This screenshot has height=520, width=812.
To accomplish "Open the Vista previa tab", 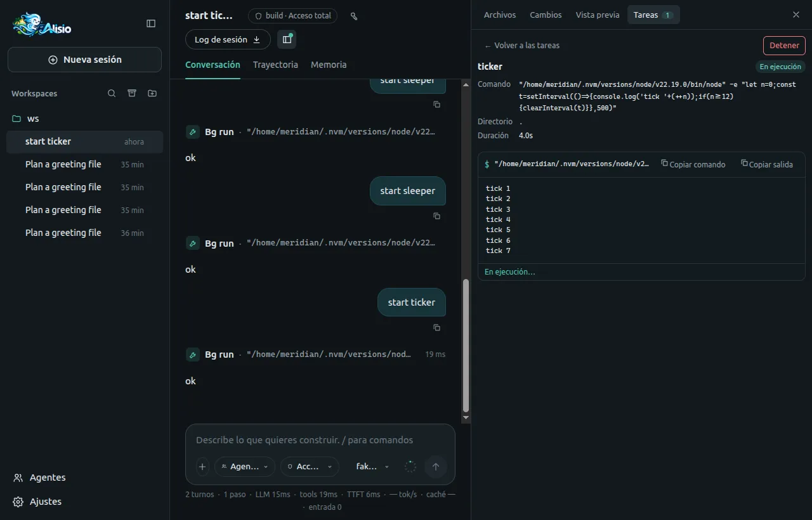I will click(x=598, y=15).
